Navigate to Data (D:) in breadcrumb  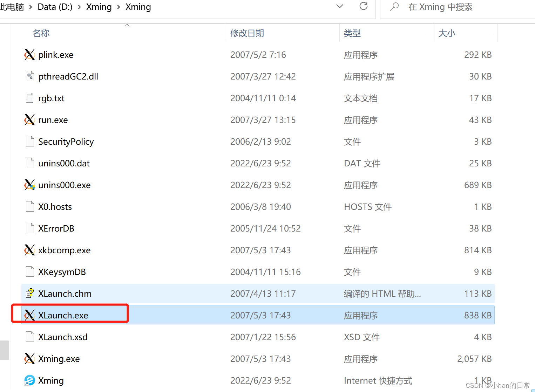click(55, 7)
